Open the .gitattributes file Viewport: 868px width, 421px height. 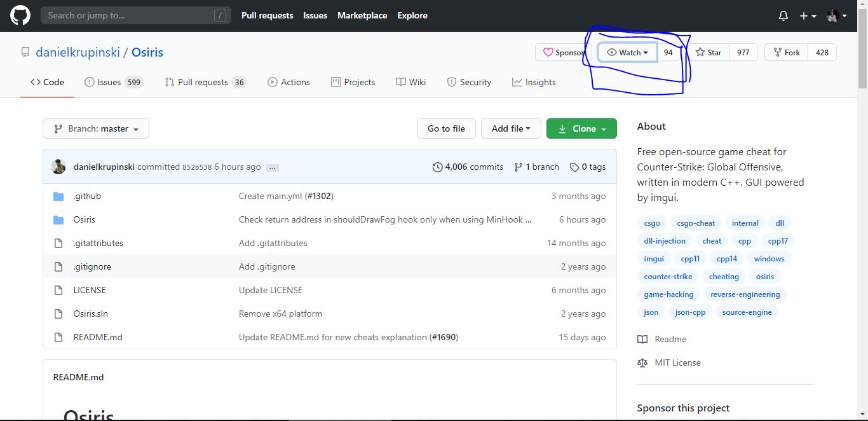98,243
